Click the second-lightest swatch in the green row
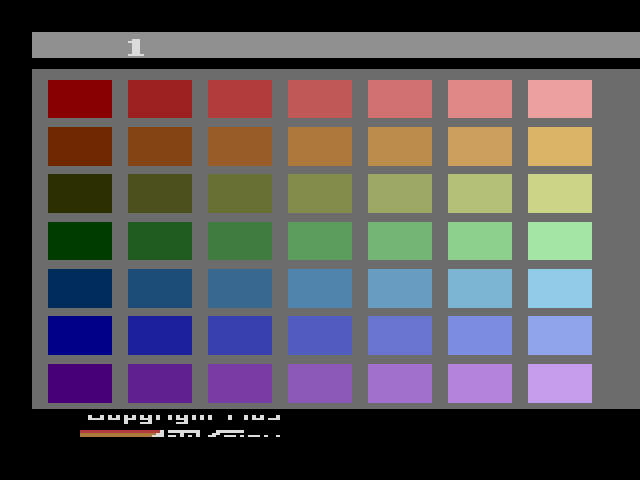This screenshot has width=640, height=480. [480, 241]
